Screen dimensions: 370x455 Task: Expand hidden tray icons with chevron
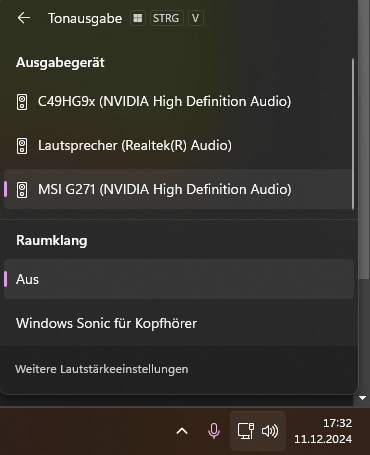click(x=182, y=431)
